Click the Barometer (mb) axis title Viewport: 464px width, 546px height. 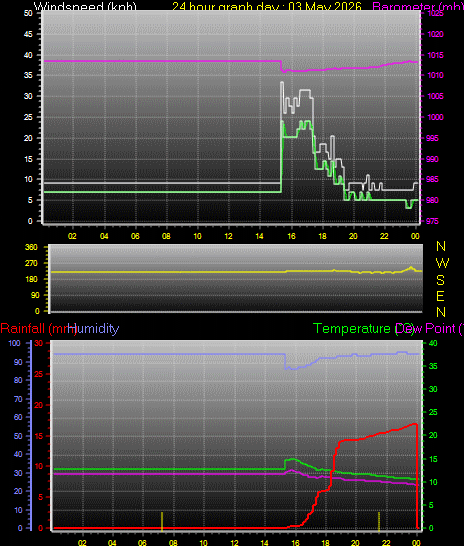point(418,6)
